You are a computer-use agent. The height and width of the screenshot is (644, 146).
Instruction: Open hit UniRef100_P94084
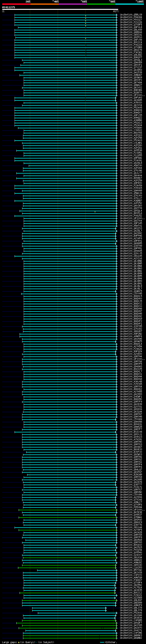(x=131, y=17)
